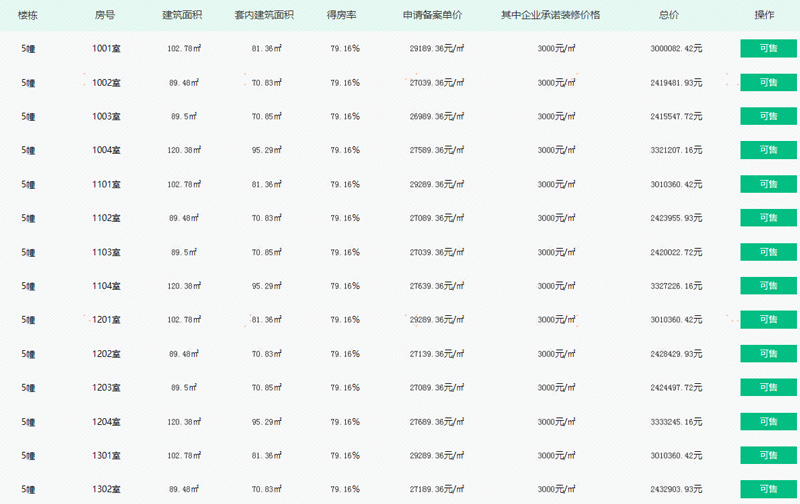Screen dimensions: 800x504
Task: Click 可售 button for room 1102室
Action: click(x=768, y=218)
